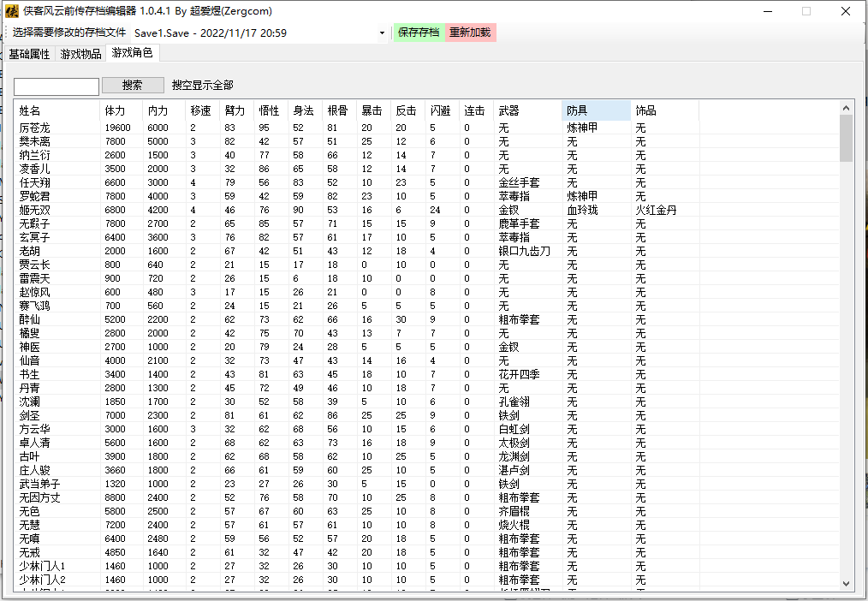Screen dimensions: 868x601
Task: Click the vertical scrollbar thumb
Action: pyautogui.click(x=846, y=139)
